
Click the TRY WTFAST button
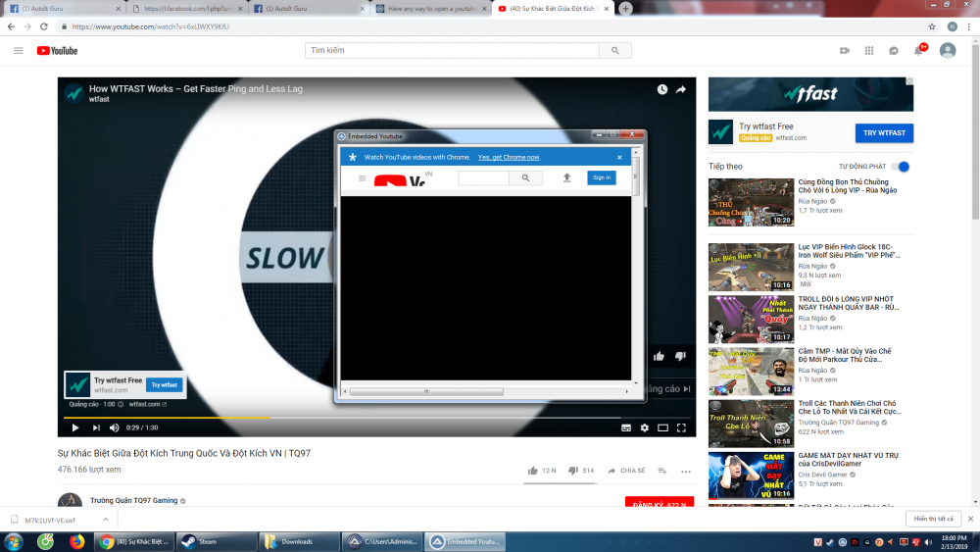pos(884,132)
